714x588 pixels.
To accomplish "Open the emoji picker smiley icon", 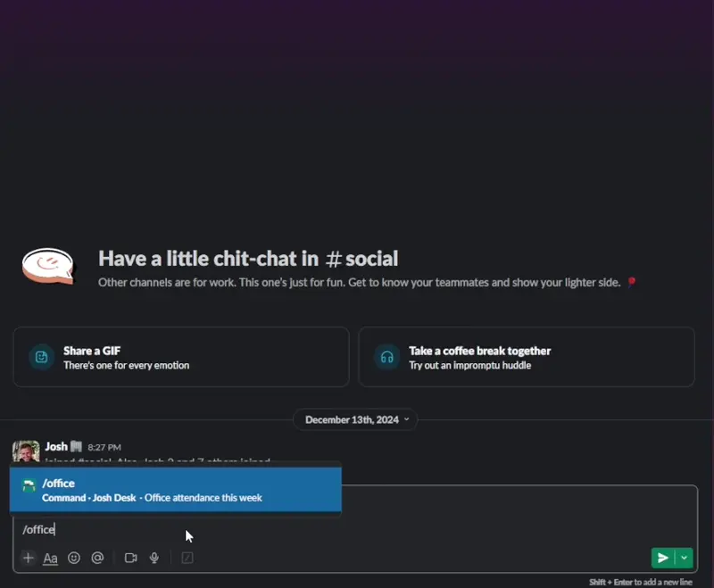I will [74, 558].
